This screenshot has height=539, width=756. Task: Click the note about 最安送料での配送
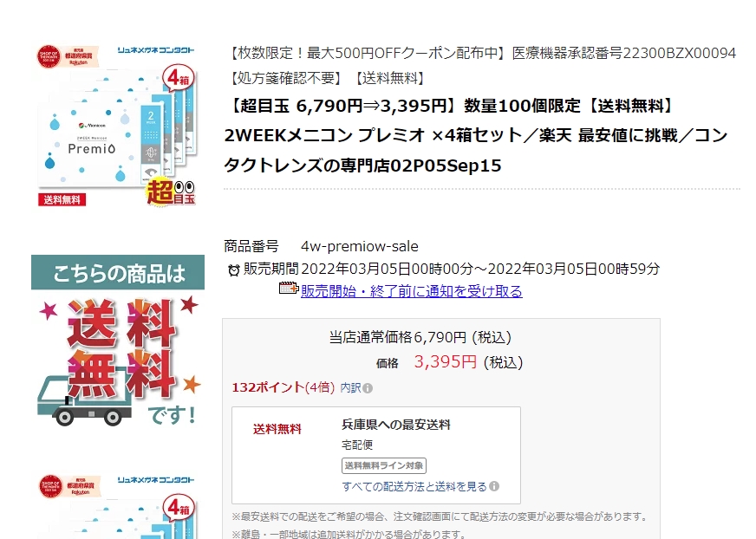point(440,516)
